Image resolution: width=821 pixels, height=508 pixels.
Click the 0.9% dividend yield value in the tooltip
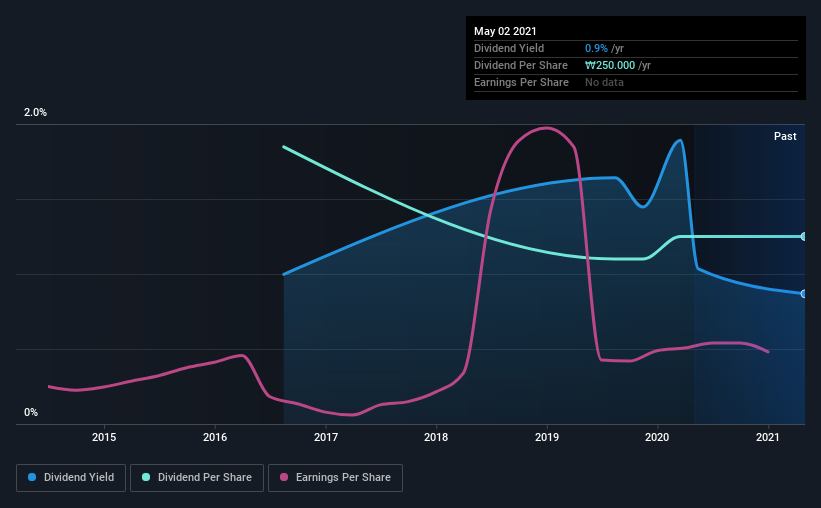[x=594, y=48]
